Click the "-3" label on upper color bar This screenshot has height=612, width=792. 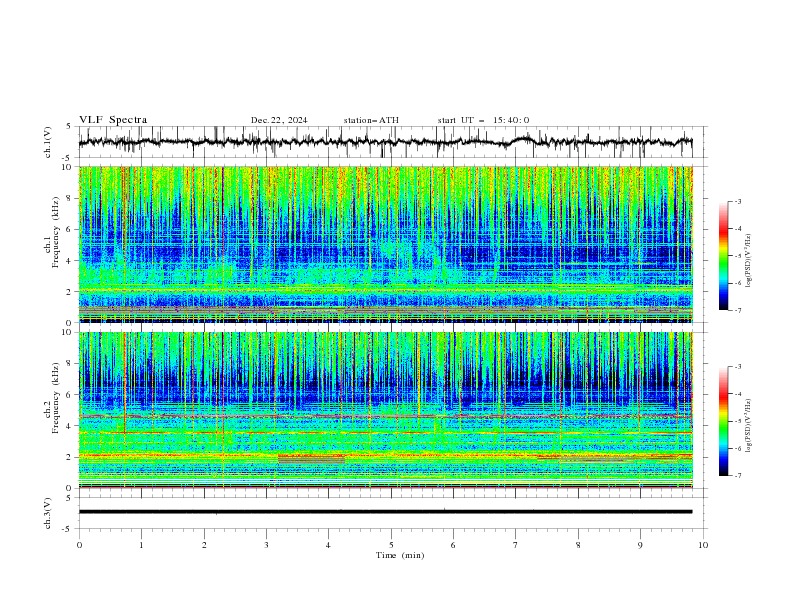[x=737, y=201]
